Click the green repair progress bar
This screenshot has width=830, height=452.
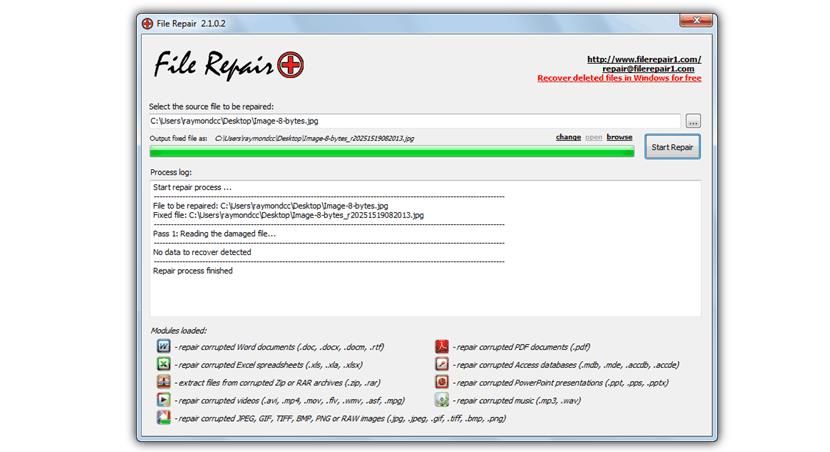(x=391, y=153)
